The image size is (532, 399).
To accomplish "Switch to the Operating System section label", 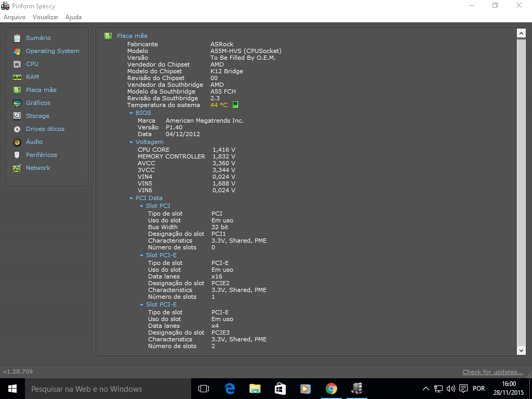I will pos(52,51).
